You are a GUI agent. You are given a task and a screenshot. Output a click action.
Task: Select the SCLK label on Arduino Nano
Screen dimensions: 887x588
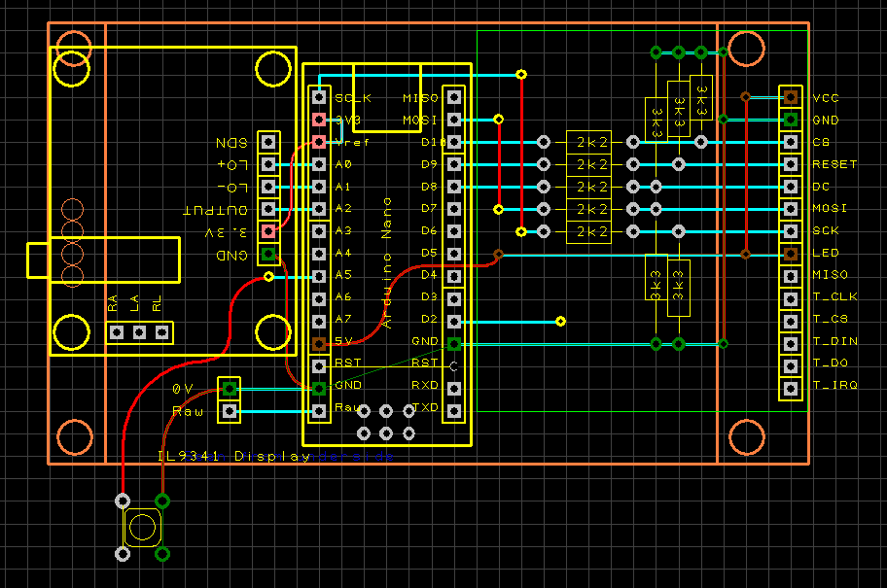353,98
